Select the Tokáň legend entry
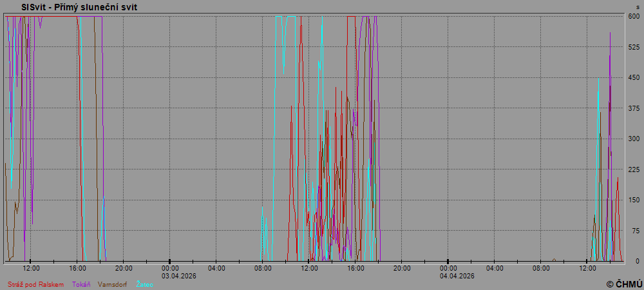 coord(81,284)
